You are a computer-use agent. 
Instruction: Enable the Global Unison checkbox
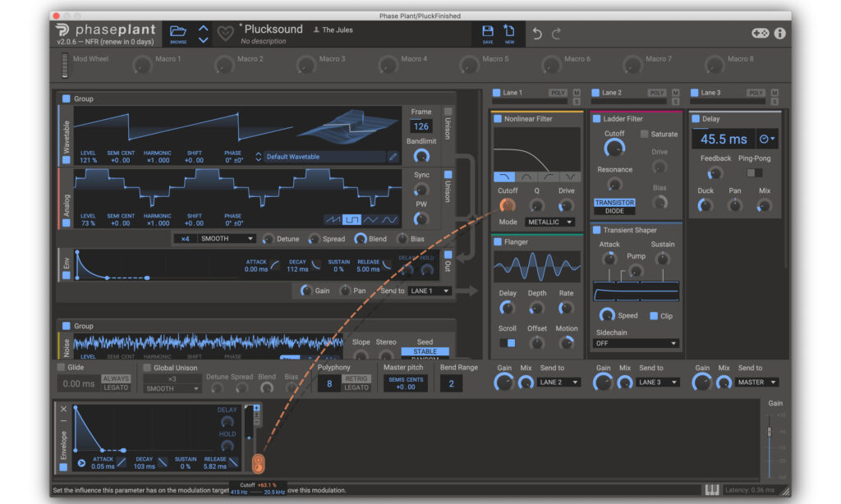tap(146, 368)
